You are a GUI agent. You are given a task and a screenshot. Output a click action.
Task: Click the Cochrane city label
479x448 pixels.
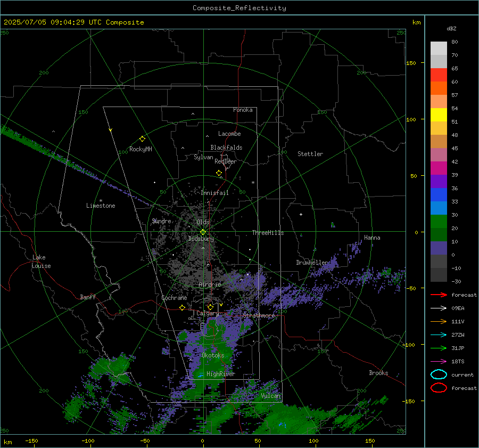[x=174, y=298]
